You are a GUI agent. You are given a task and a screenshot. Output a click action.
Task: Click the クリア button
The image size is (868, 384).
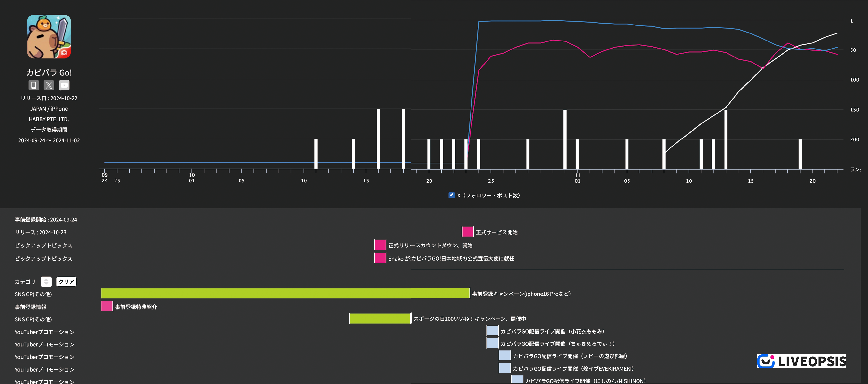(x=66, y=282)
